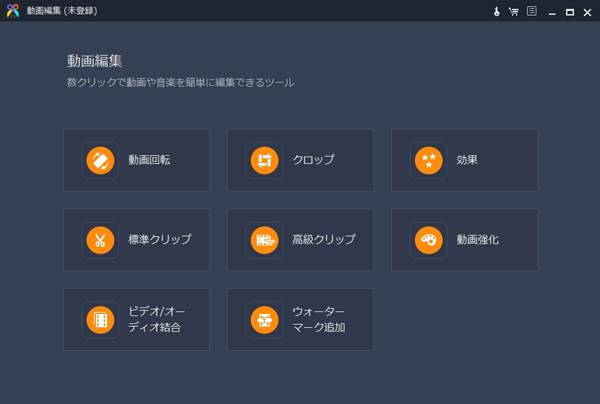Click the 動画強化 palette icon
This screenshot has width=600, height=404.
coord(429,240)
